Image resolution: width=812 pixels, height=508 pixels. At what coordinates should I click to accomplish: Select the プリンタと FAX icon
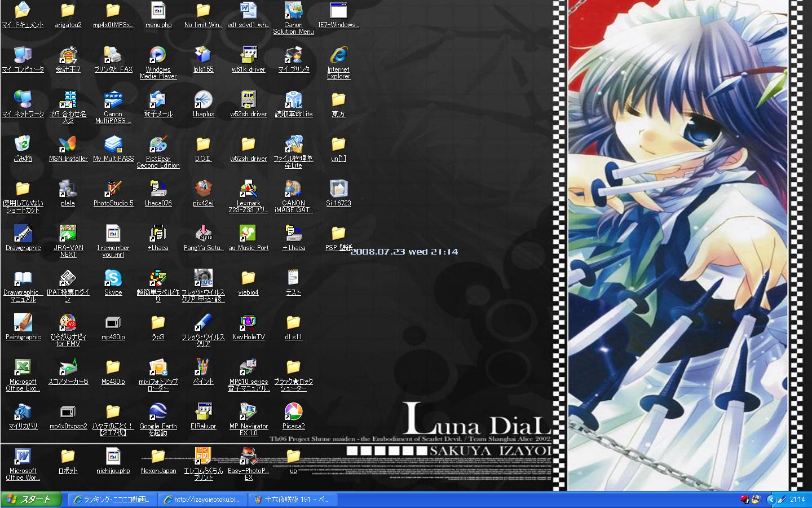[113, 55]
